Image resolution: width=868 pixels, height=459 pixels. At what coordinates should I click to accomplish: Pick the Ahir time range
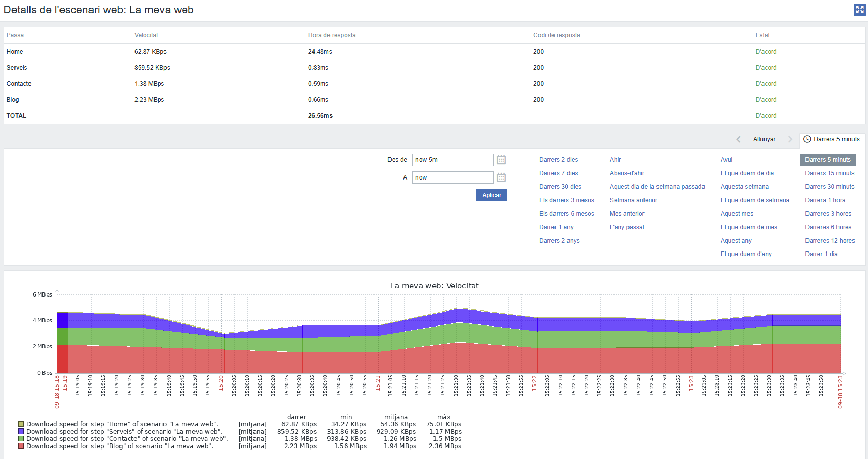[615, 160]
